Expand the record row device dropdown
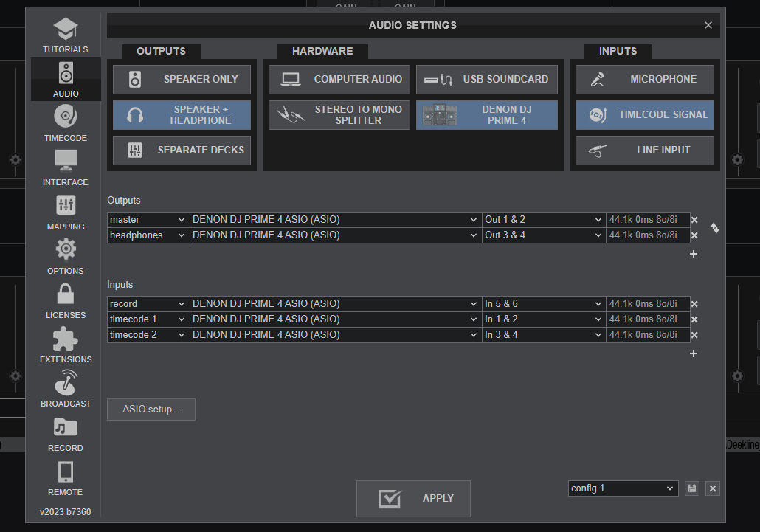This screenshot has width=760, height=532. tap(336, 304)
